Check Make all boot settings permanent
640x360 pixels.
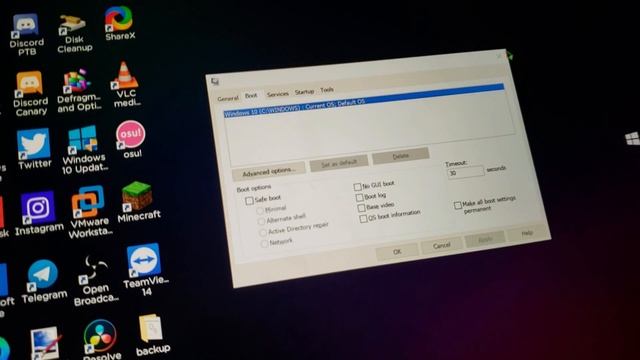458,205
